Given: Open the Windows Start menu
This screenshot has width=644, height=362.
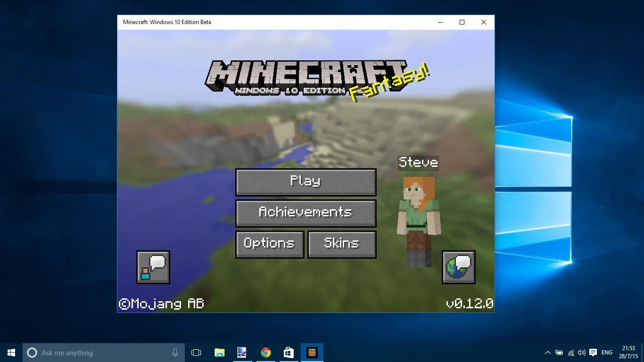Looking at the screenshot, I should click(x=11, y=353).
